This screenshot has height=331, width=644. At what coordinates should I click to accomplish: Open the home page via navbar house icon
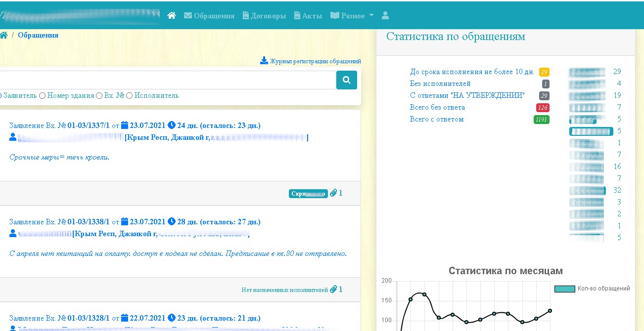(x=172, y=15)
